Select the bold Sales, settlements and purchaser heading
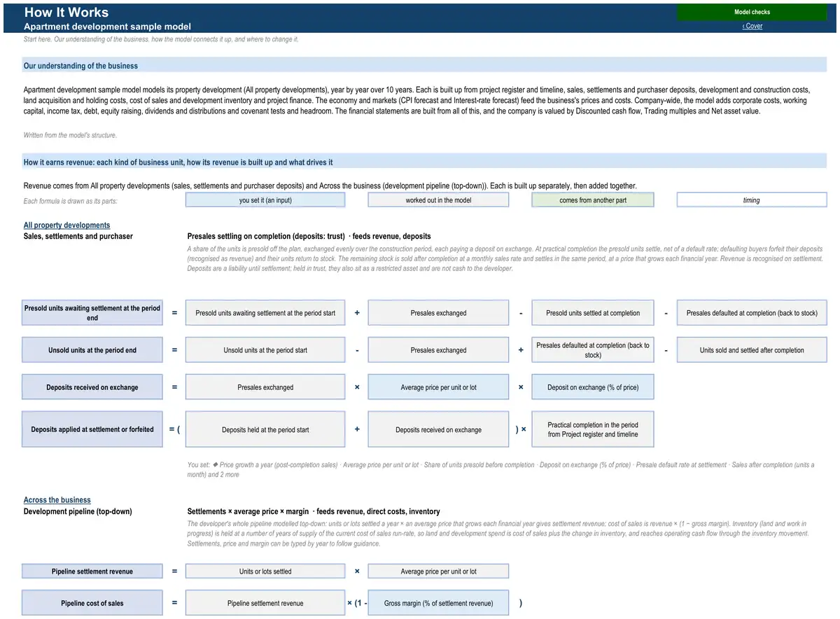The width and height of the screenshot is (840, 619). coord(78,237)
